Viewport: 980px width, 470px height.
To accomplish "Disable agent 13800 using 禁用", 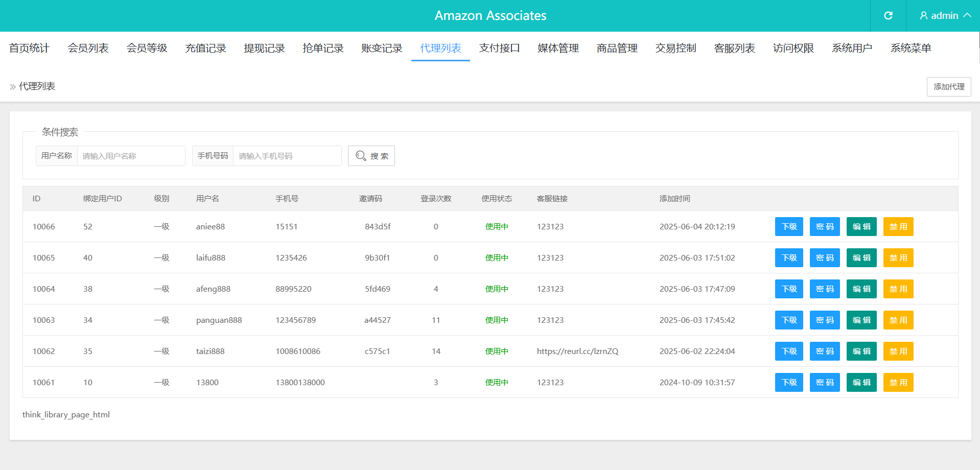I will coord(898,383).
